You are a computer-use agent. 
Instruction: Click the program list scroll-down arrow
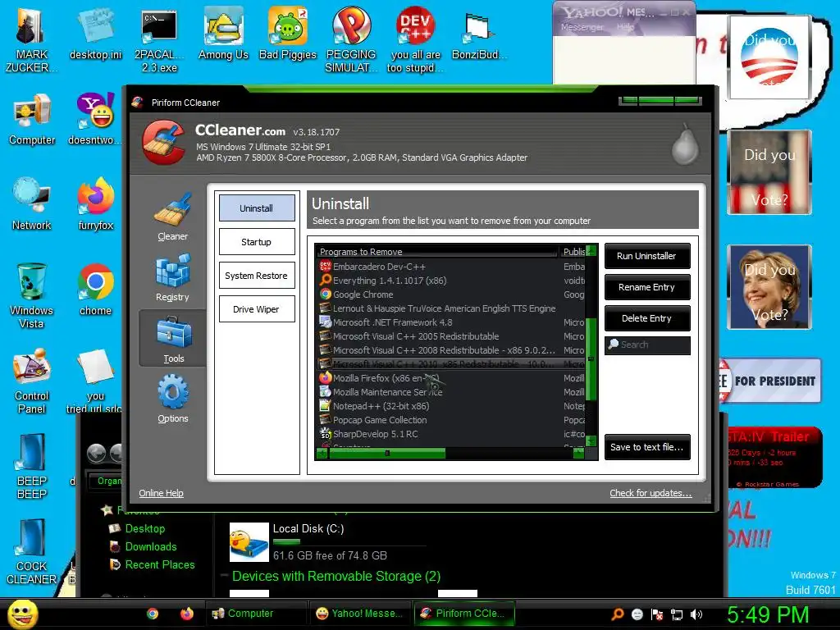tap(591, 441)
